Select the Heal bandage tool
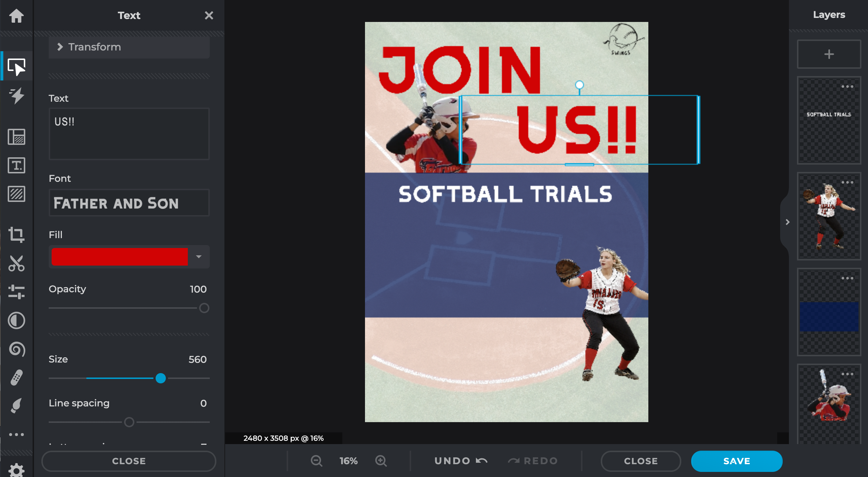Screen dimensions: 868x477 pos(16,378)
